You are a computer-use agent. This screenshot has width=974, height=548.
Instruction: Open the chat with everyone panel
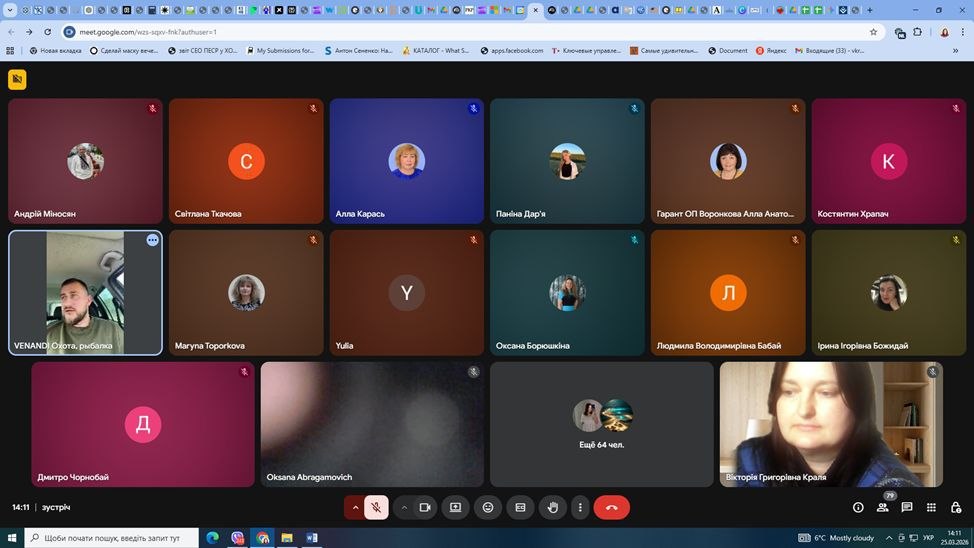pyautogui.click(x=907, y=507)
